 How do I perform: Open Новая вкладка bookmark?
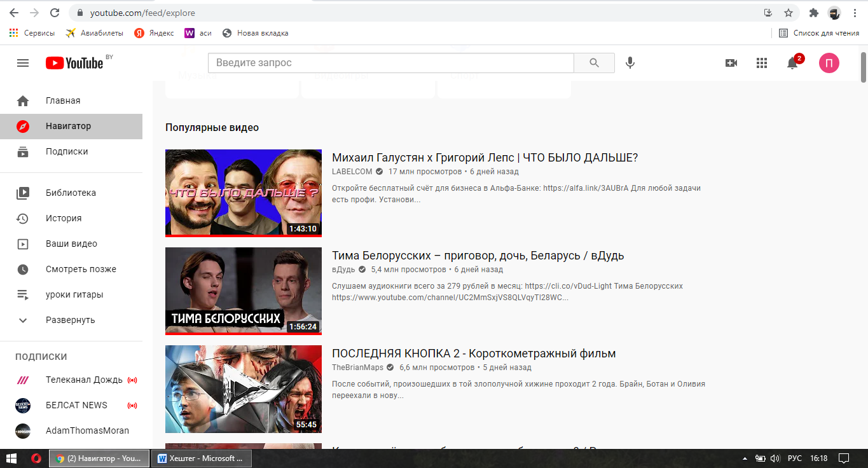click(x=255, y=33)
